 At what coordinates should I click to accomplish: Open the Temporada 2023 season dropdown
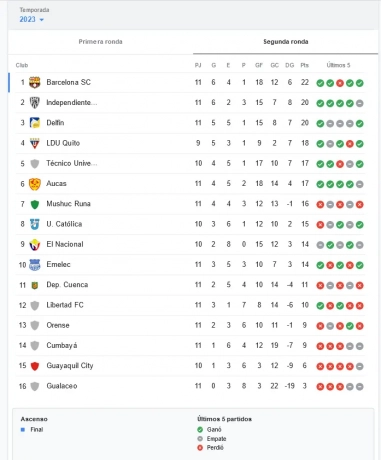(32, 19)
